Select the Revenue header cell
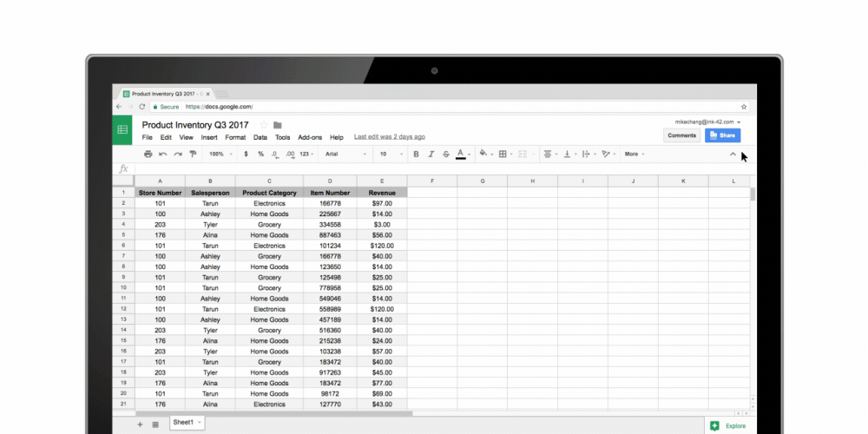The image size is (868, 434). [381, 193]
